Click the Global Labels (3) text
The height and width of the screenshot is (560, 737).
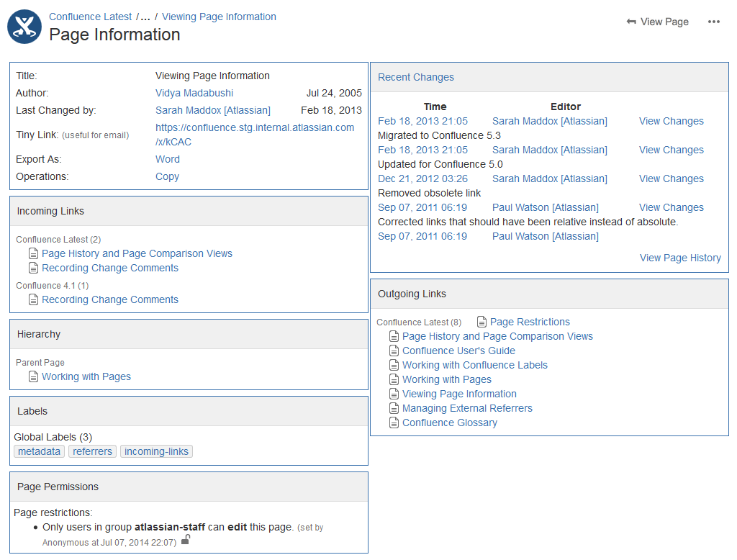coord(53,437)
